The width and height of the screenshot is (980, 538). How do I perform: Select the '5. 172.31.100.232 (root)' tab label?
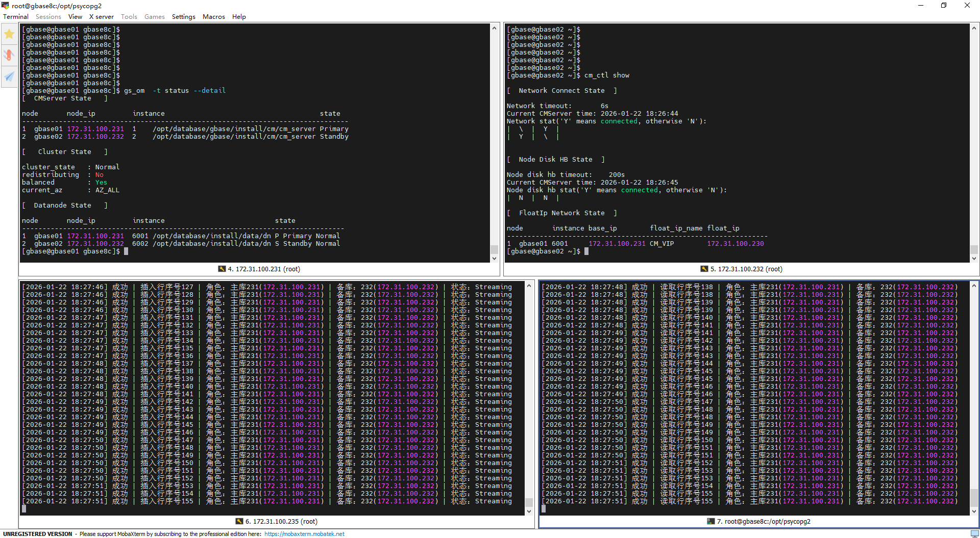[x=746, y=269]
